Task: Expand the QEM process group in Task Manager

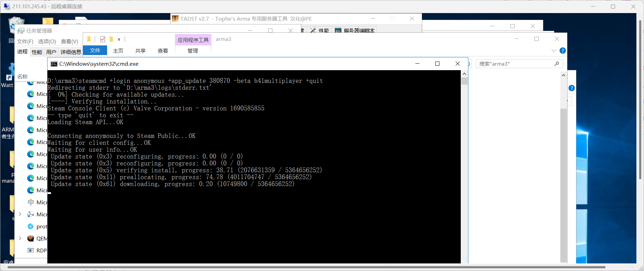Action: [x=20, y=238]
